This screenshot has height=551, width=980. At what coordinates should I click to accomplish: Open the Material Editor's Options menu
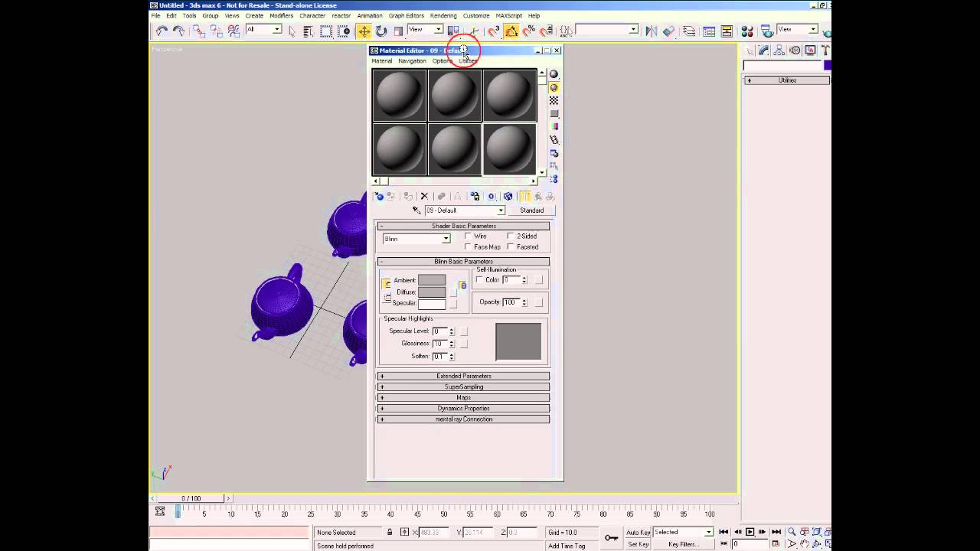coord(443,61)
